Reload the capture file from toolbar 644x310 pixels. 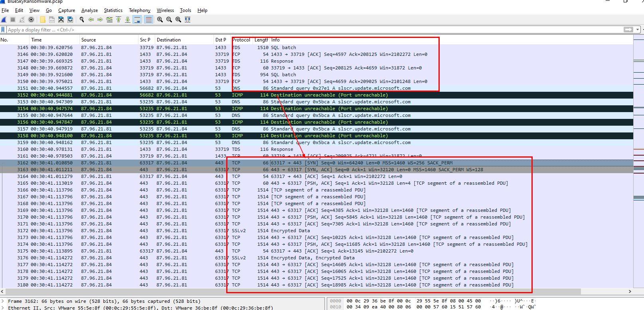pyautogui.click(x=70, y=20)
